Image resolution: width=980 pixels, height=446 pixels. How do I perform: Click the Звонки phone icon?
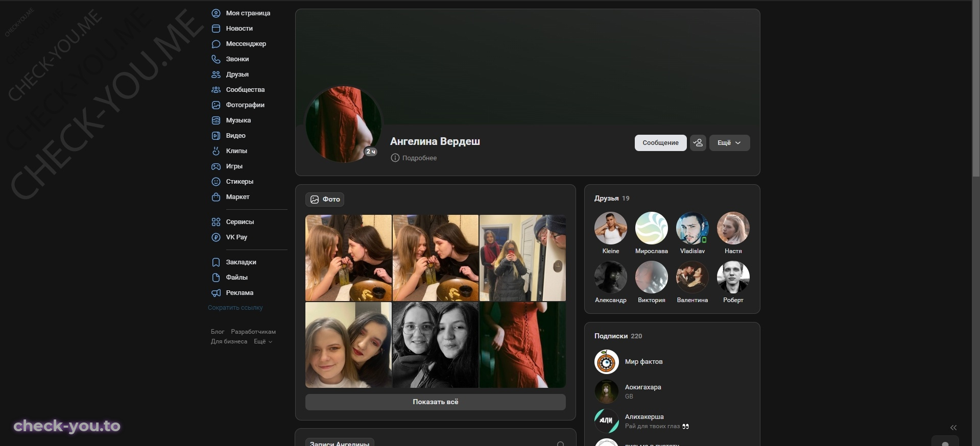click(216, 59)
